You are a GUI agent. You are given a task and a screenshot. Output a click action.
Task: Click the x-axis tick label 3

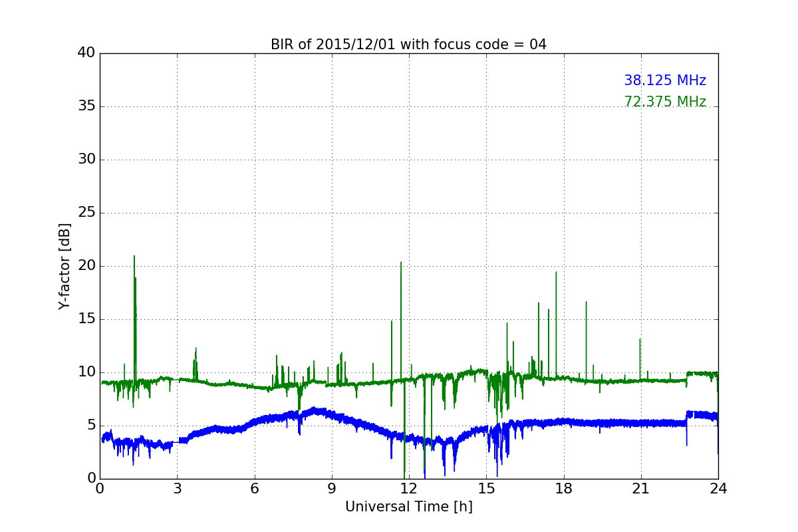coord(177,489)
